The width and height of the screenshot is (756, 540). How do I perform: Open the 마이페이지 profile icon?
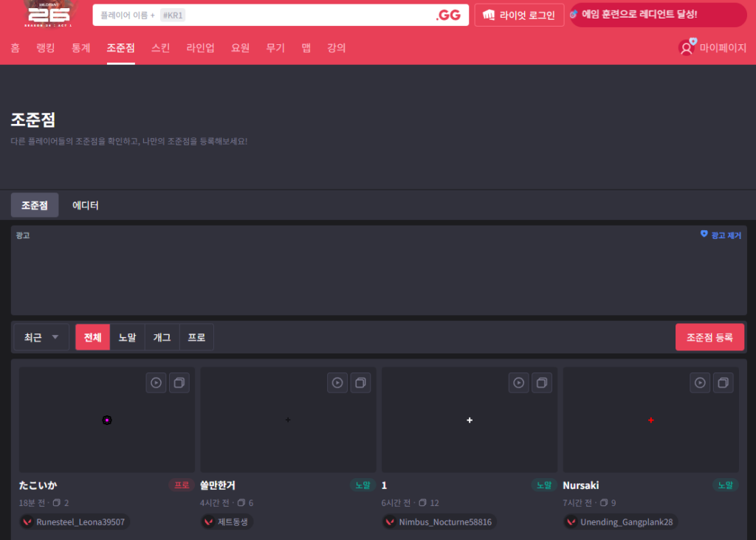[x=687, y=48]
